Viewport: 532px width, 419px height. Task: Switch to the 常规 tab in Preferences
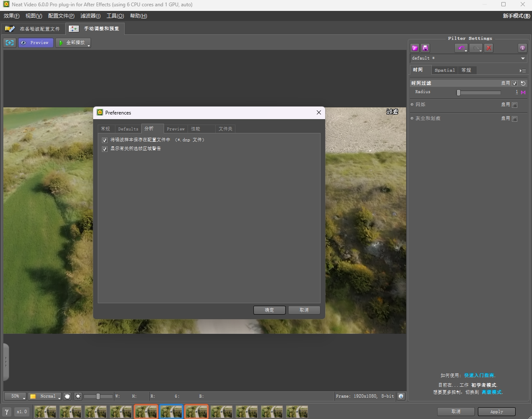pyautogui.click(x=106, y=129)
